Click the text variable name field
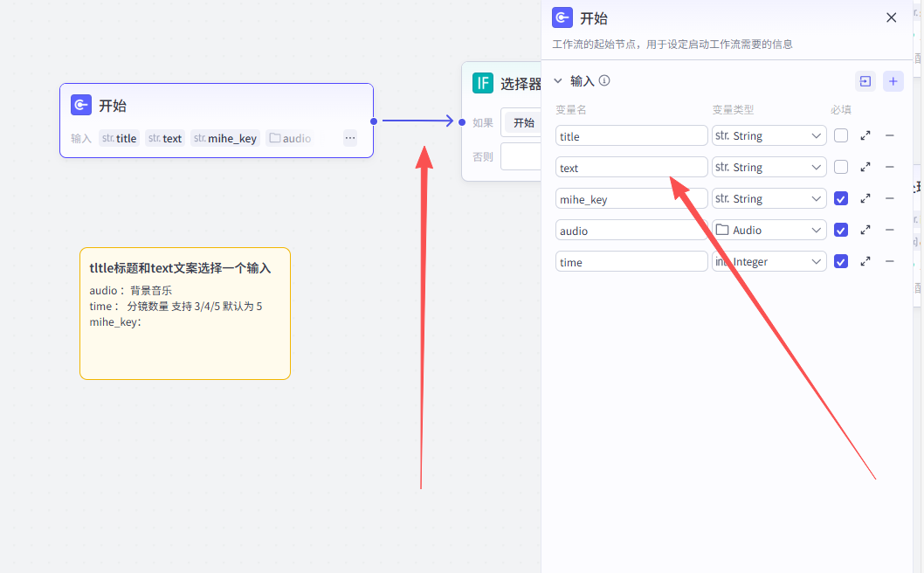This screenshot has width=924, height=573. 631,168
